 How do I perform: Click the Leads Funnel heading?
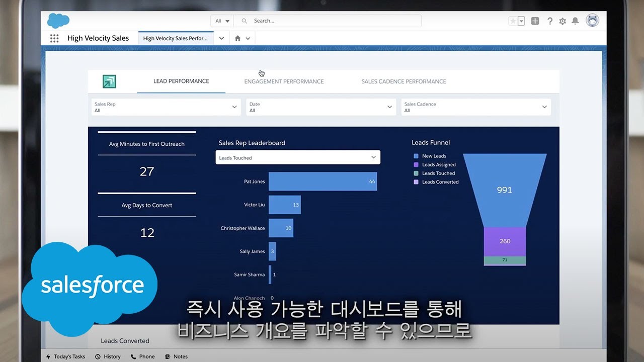tap(431, 143)
